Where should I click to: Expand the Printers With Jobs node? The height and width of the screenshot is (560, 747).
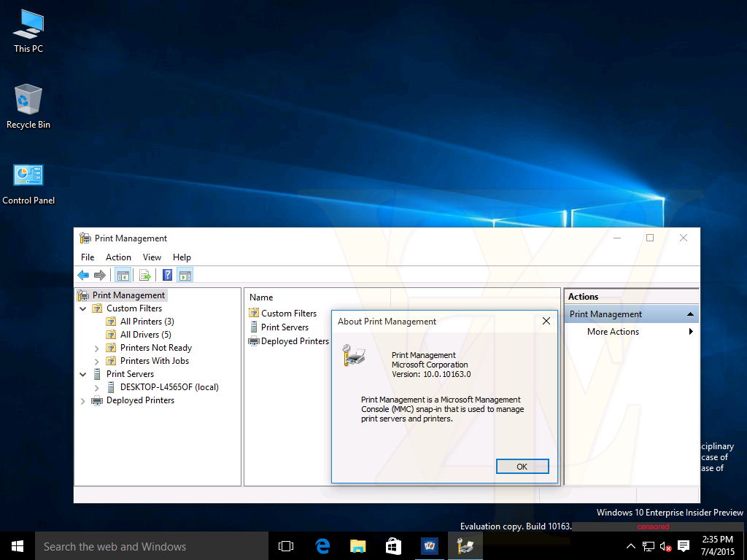(97, 362)
